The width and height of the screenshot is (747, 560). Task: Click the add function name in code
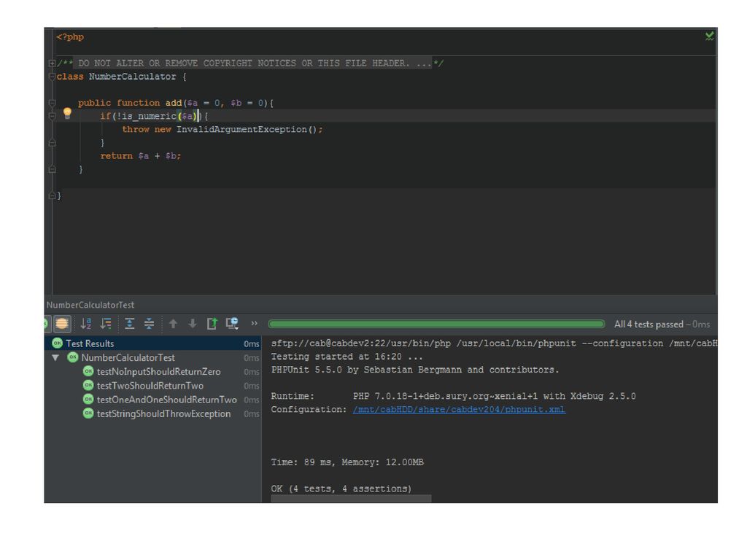click(x=174, y=103)
